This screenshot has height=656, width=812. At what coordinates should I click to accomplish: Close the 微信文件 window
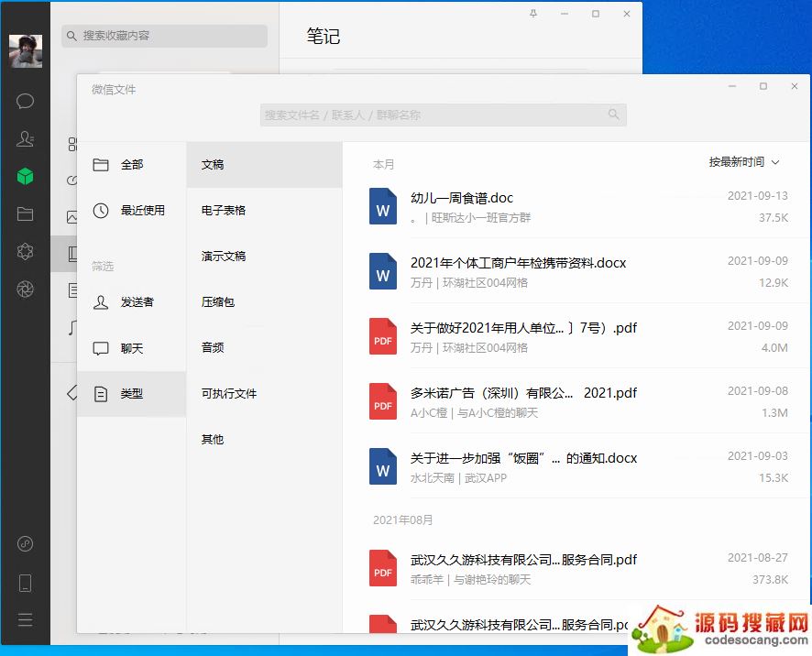coord(795,86)
